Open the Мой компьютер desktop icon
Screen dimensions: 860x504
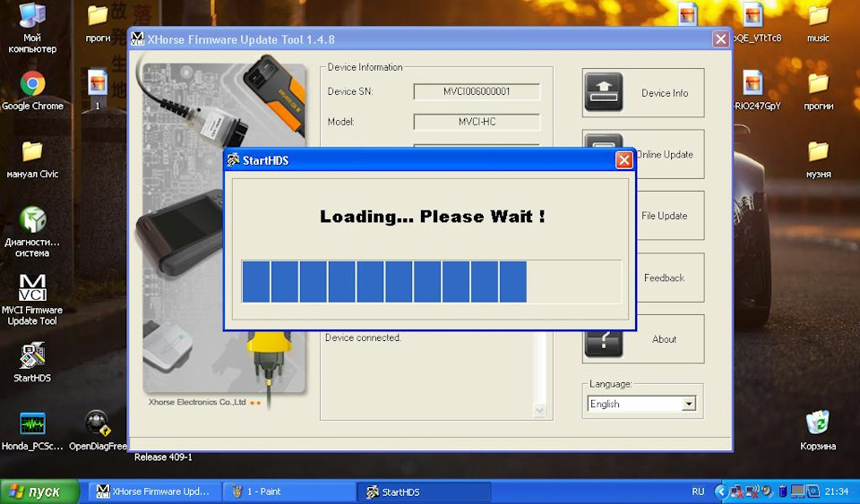point(32,28)
